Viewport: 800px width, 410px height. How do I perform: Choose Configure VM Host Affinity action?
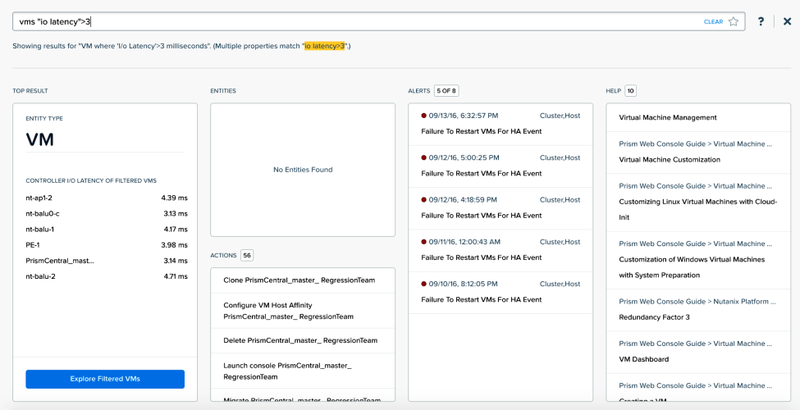pyautogui.click(x=303, y=311)
